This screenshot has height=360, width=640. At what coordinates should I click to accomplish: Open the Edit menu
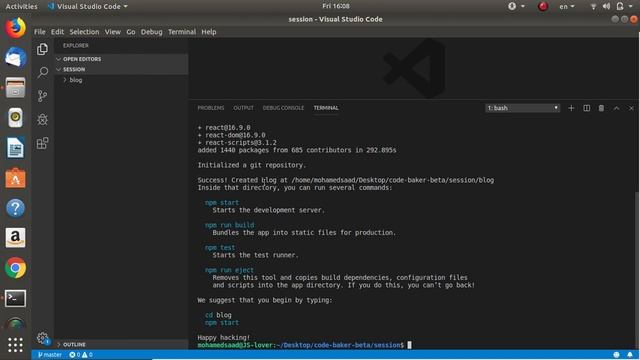57,32
